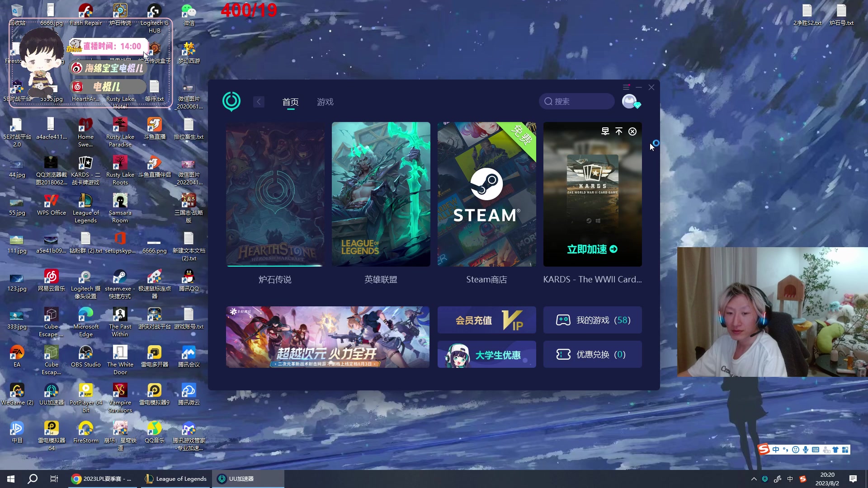The height and width of the screenshot is (488, 868).
Task: Select the 微信 desktop icon
Action: point(189,14)
